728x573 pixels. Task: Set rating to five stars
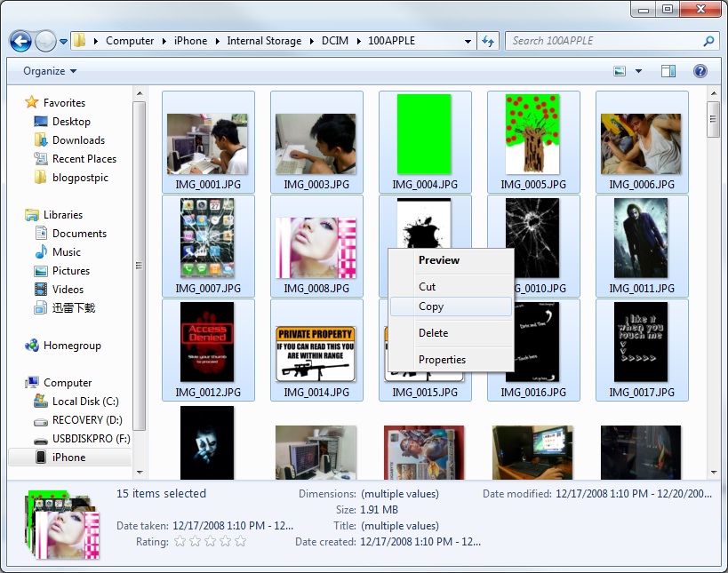pyautogui.click(x=240, y=541)
